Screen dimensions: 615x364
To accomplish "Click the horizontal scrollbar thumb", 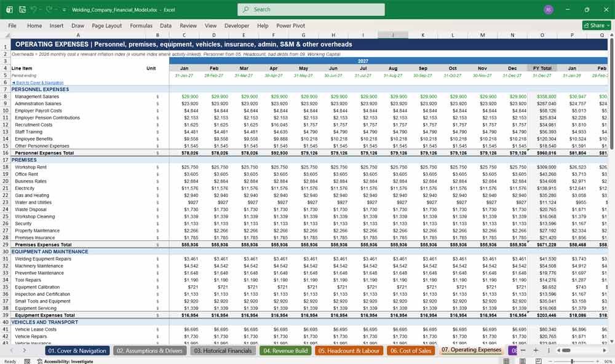I will (566, 350).
